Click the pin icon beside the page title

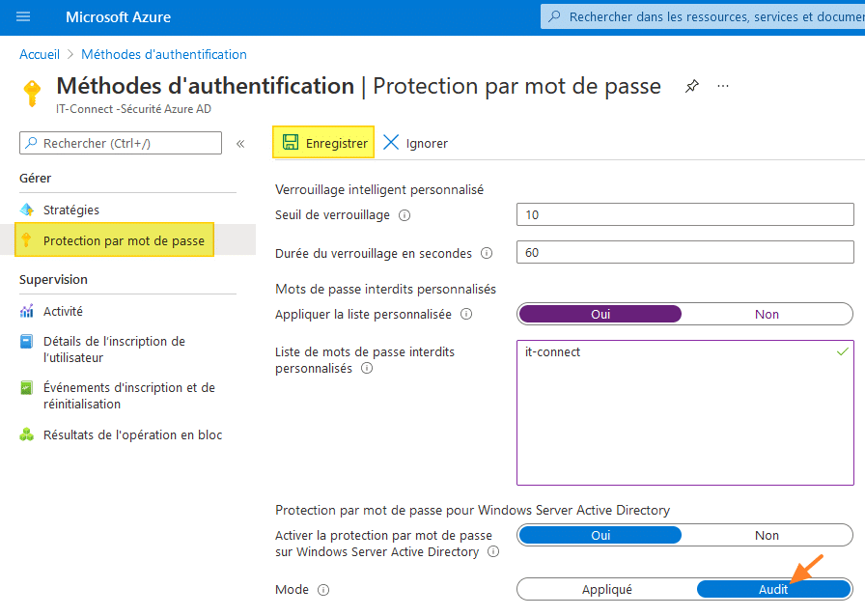691,86
